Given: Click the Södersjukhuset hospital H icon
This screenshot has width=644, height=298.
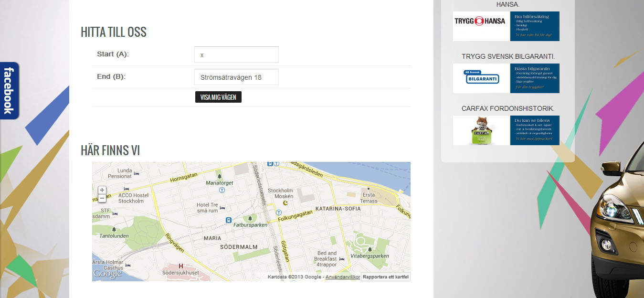Looking at the screenshot, I should pos(180,266).
